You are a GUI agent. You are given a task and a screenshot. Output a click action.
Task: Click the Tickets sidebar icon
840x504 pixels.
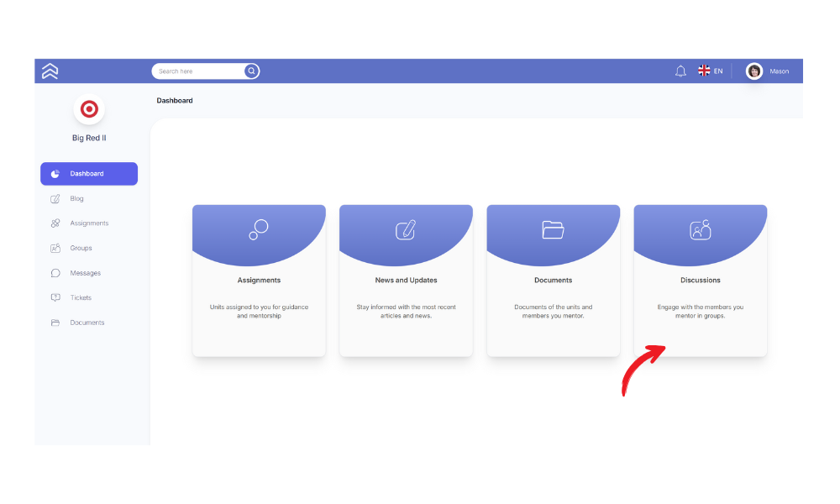click(55, 298)
